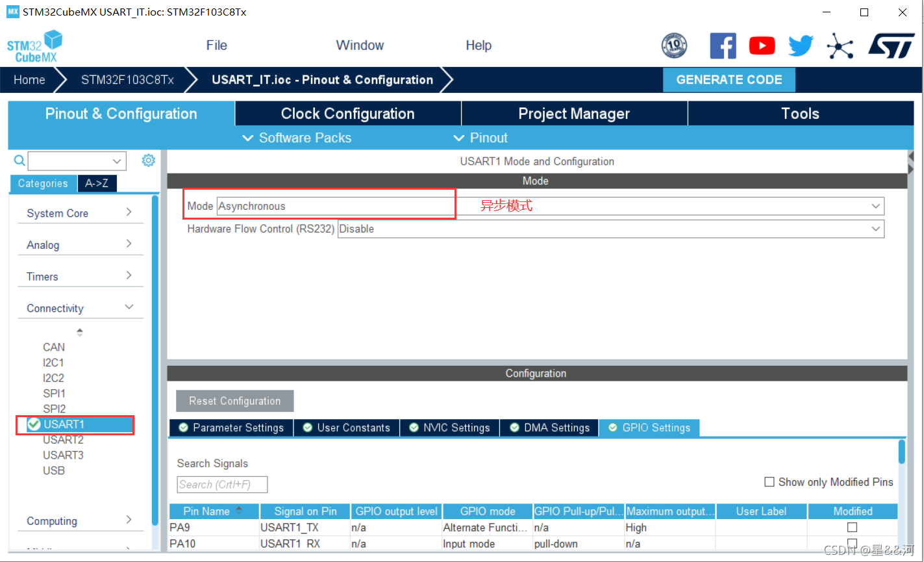Open the gear settings icon in category panel
Image resolution: width=924 pixels, height=562 pixels.
tap(148, 160)
